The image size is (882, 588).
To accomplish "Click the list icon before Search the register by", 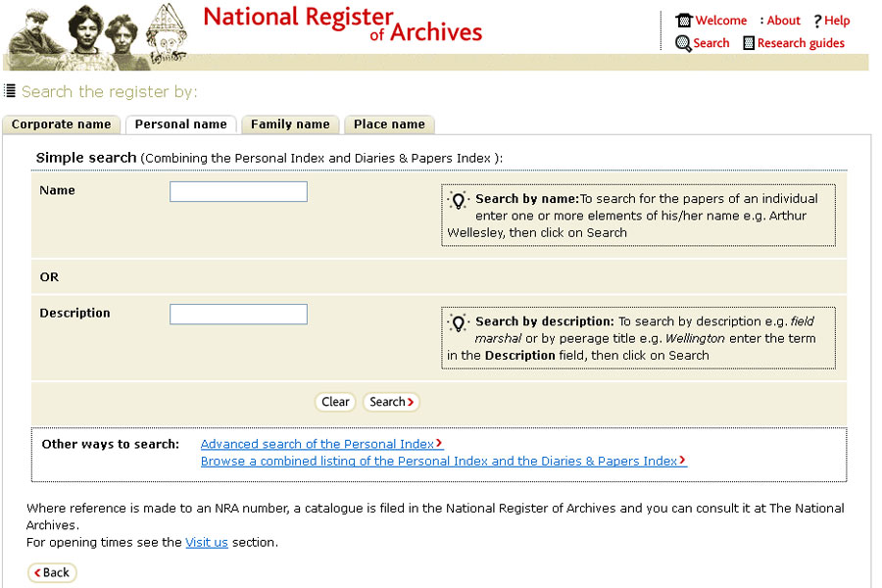I will 10,91.
